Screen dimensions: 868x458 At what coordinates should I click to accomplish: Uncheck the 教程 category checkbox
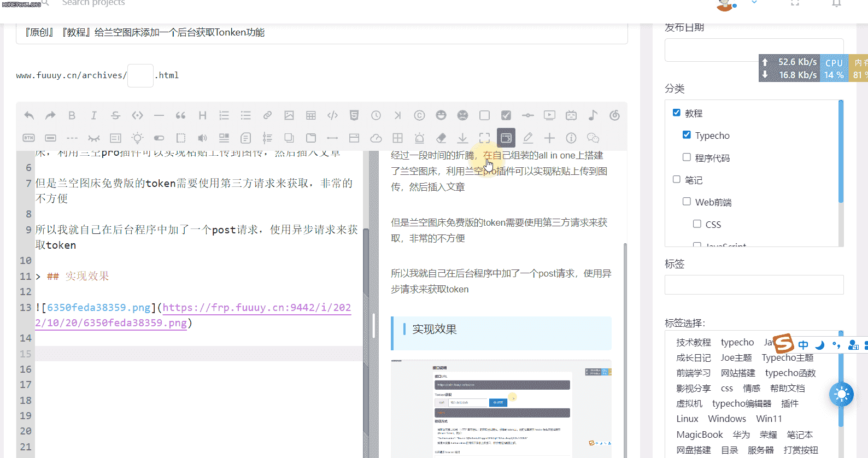point(677,113)
